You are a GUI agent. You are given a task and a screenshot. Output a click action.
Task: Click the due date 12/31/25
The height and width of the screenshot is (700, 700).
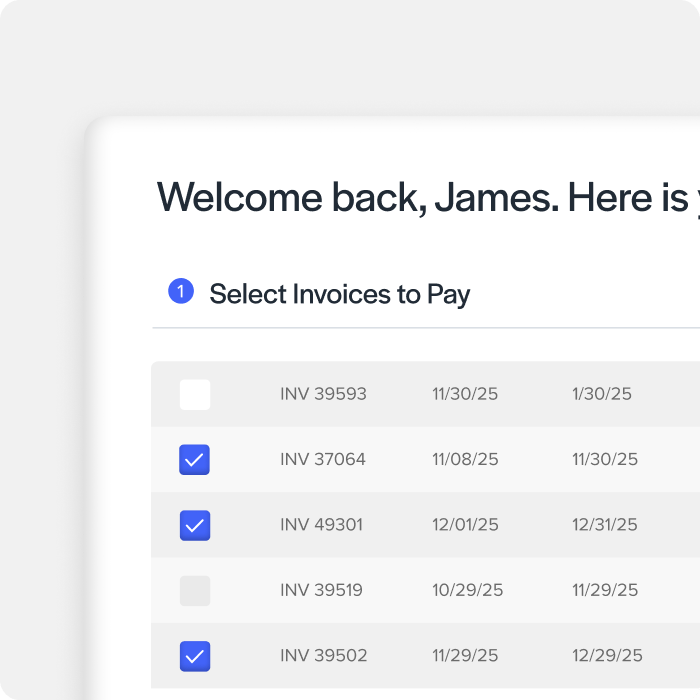click(605, 525)
